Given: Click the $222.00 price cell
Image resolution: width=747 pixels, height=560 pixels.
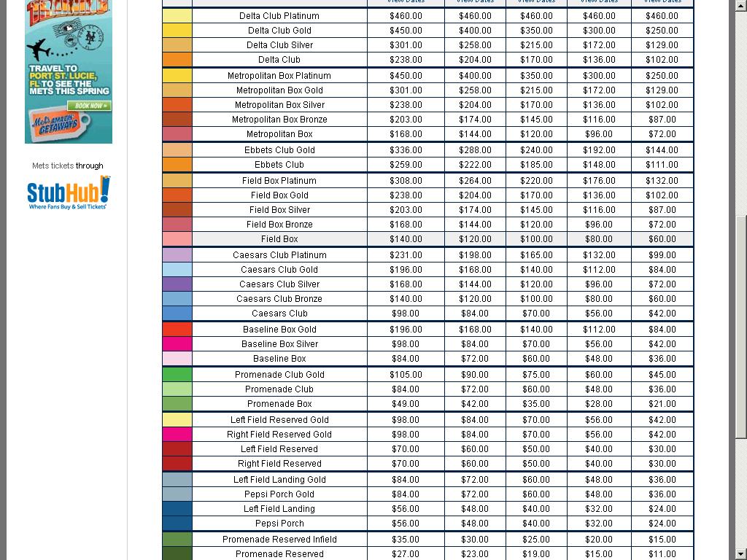Looking at the screenshot, I should pos(475,165).
